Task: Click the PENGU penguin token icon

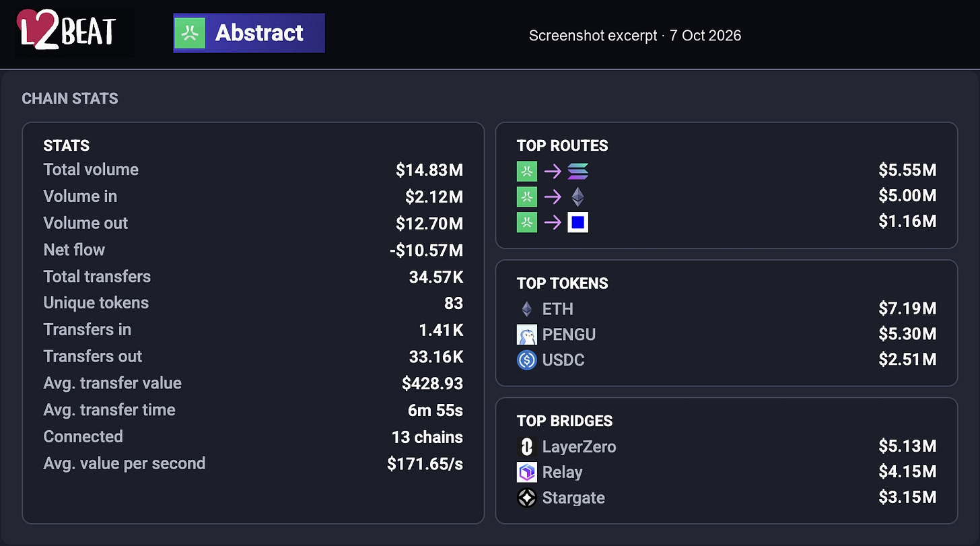Action: pyautogui.click(x=527, y=335)
